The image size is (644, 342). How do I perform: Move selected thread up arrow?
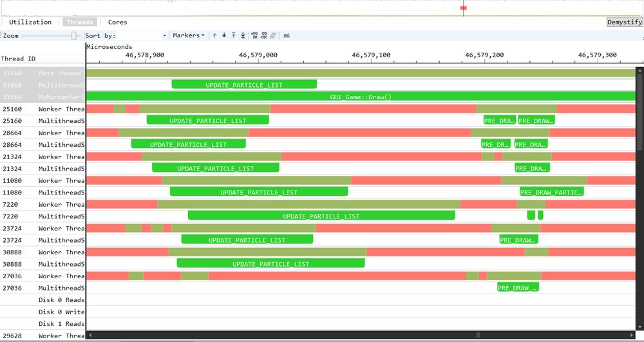click(214, 35)
